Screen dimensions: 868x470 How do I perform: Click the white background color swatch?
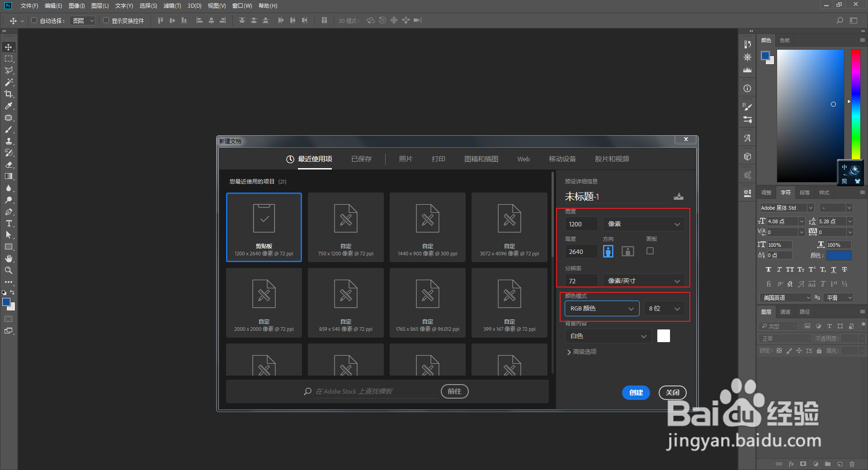pos(664,336)
